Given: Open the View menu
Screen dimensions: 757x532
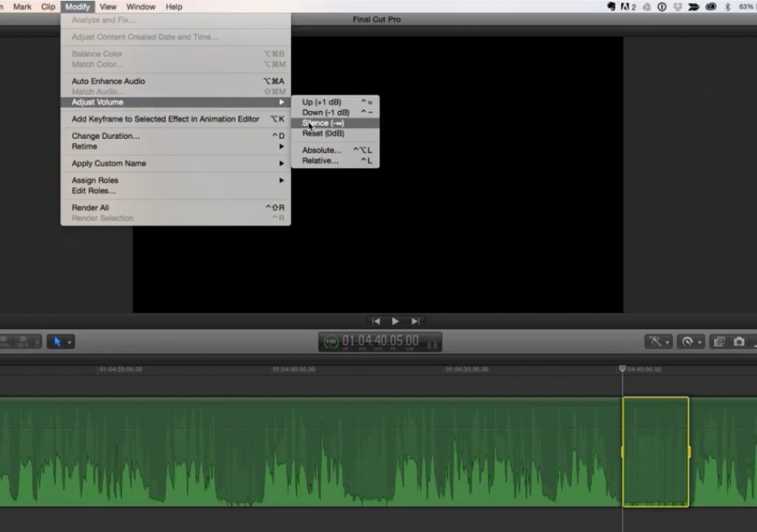Looking at the screenshot, I should point(108,7).
